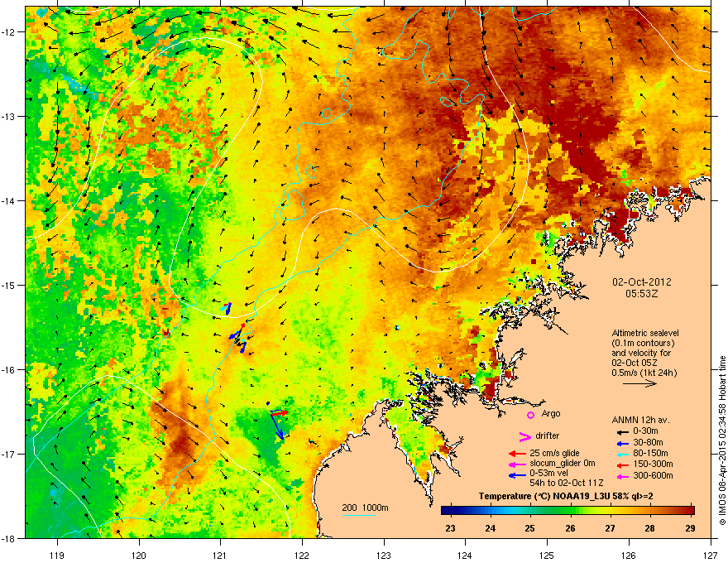Screen dimensions: 728x563
Task: Click the cyan line under 200 1000m label
Action: (359, 515)
